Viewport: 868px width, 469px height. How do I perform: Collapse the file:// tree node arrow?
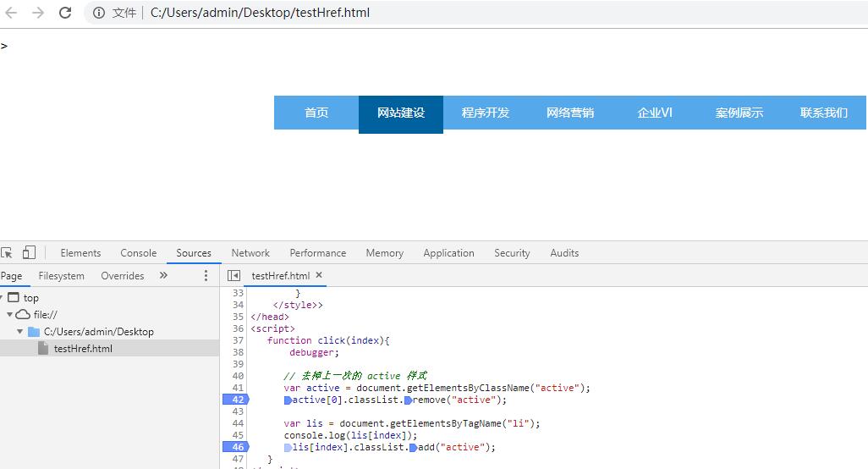[x=9, y=315]
